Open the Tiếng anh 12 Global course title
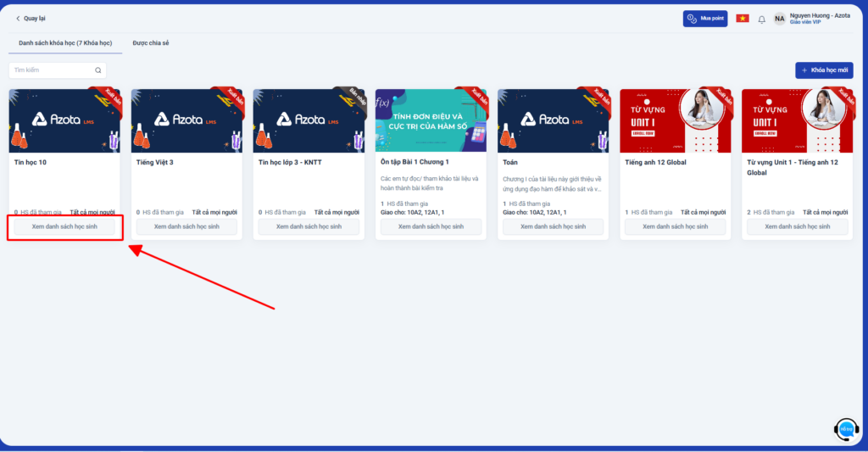The image size is (868, 452). coord(655,162)
